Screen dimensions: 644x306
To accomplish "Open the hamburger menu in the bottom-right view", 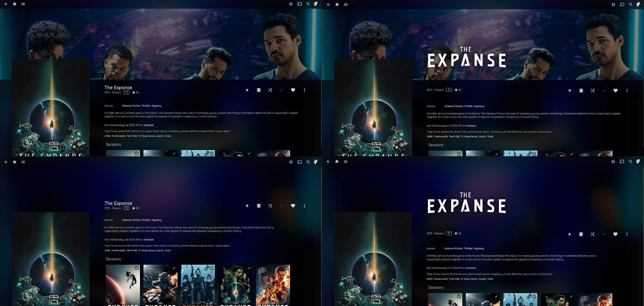I will [x=345, y=162].
